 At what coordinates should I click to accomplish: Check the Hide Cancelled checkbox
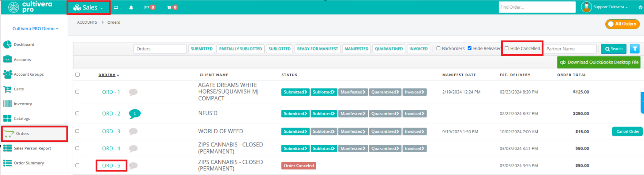507,48
